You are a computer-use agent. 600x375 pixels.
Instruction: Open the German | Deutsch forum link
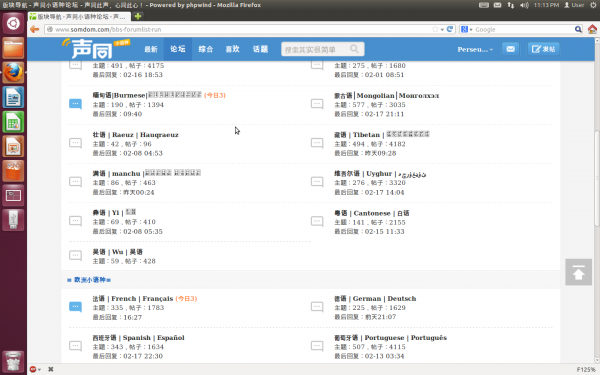pos(375,298)
